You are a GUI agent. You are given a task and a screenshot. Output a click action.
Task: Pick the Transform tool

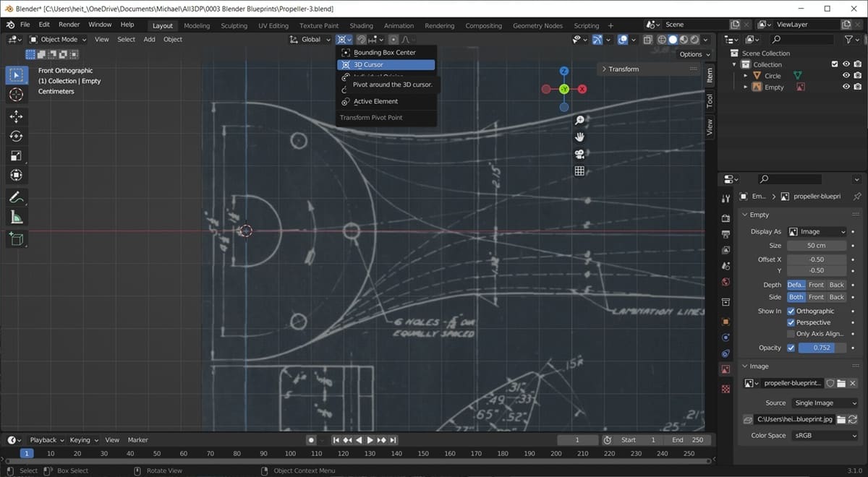[17, 175]
